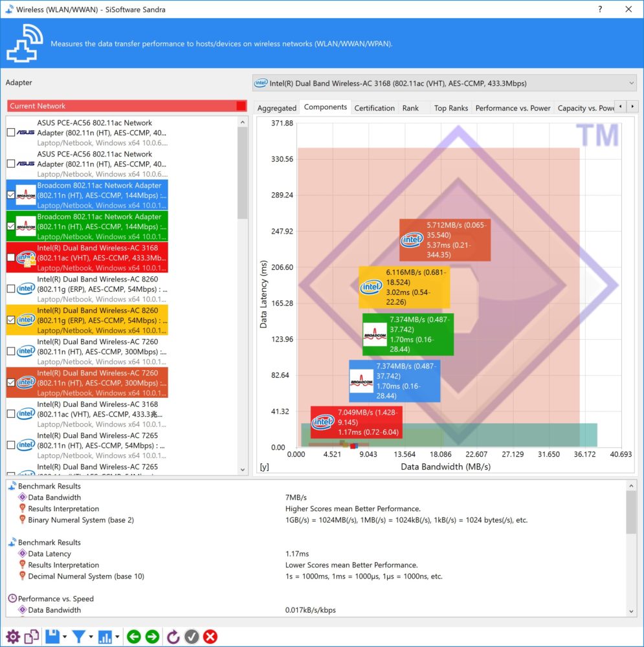Uncheck the yellow Intel Wireless-AC 8260 checkbox
The width and height of the screenshot is (644, 647).
click(x=11, y=320)
